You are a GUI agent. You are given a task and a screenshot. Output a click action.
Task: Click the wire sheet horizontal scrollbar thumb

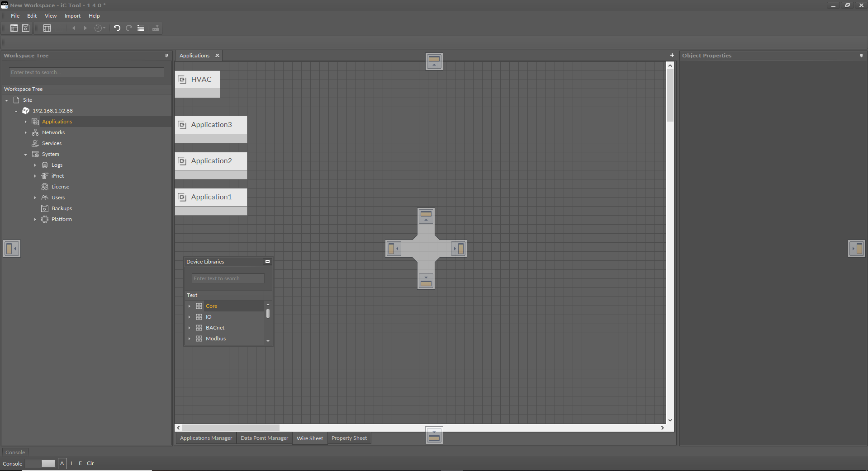tap(231, 428)
